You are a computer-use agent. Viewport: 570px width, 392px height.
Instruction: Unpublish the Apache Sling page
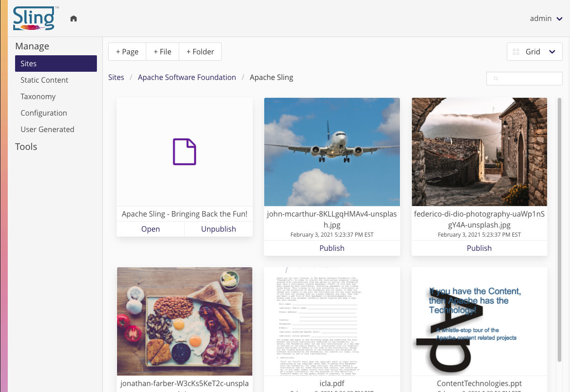point(218,229)
